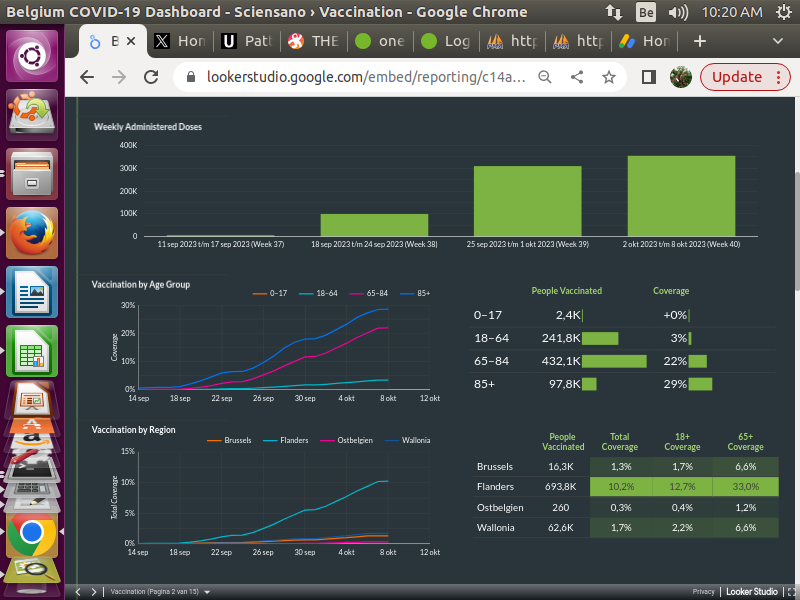Enter fullscreen with the report's expand icon
Image resolution: width=800 pixels, height=600 pixels.
click(791, 591)
